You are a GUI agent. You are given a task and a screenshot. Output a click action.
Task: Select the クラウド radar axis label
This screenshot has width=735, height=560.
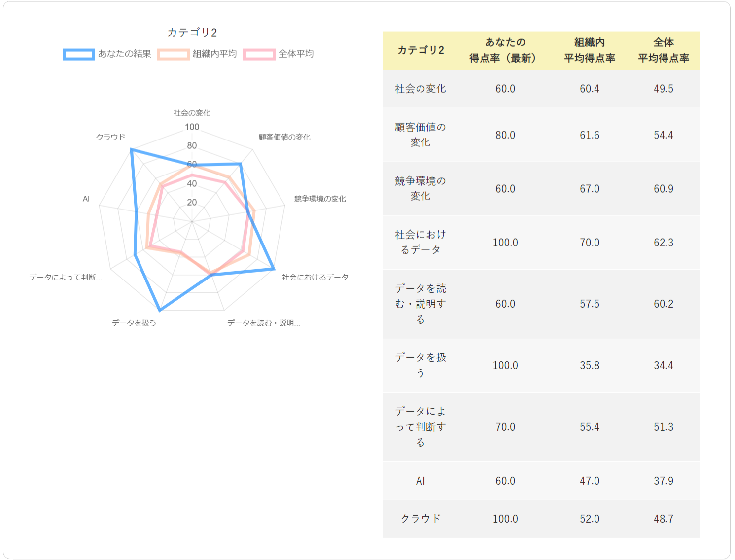pyautogui.click(x=110, y=137)
